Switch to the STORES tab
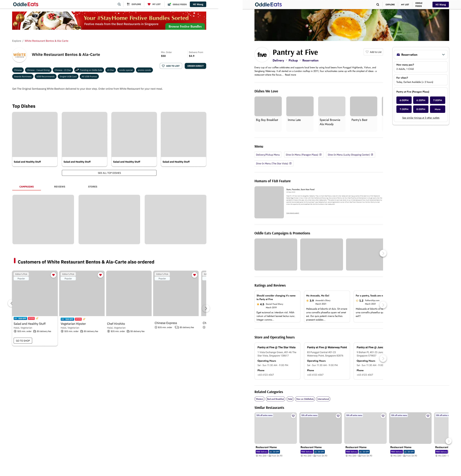 pos(93,187)
